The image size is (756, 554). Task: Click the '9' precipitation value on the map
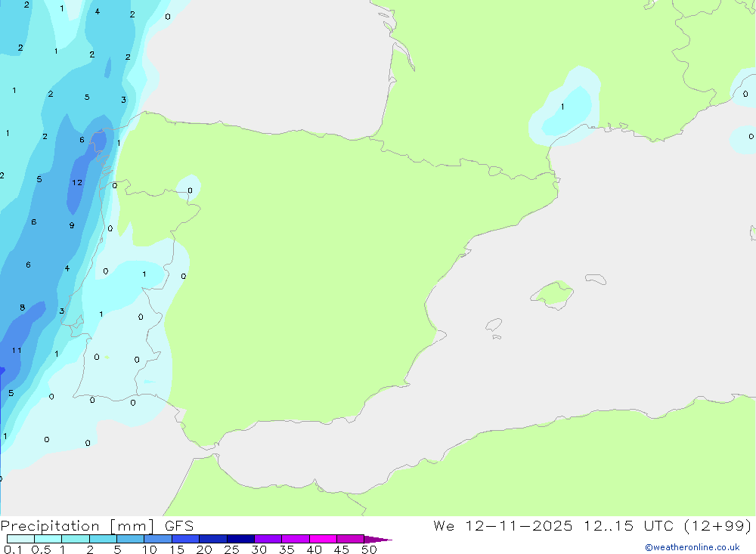pyautogui.click(x=72, y=225)
